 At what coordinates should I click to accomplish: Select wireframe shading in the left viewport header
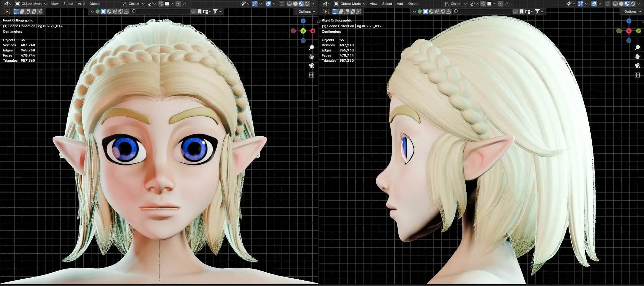point(289,4)
